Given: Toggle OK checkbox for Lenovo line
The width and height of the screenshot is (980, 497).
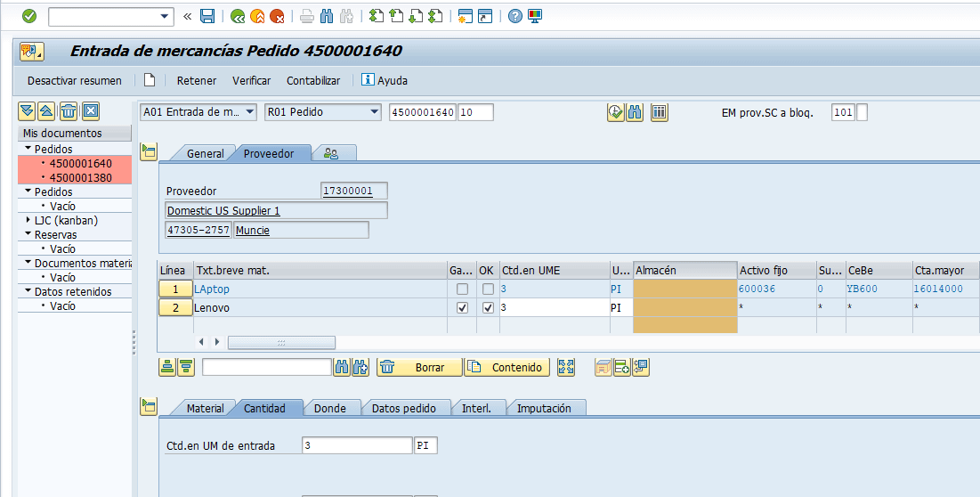Looking at the screenshot, I should [x=488, y=307].
